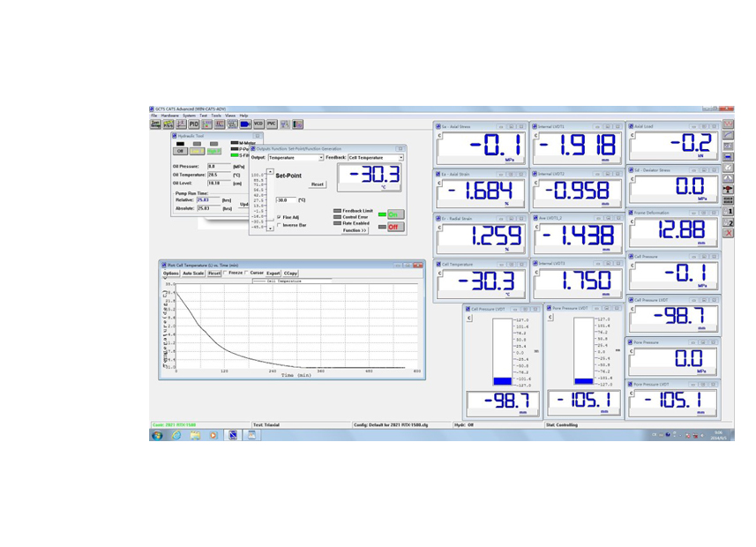This screenshot has height=547, width=756.
Task: Click Auto Scale on the plot window
Action: click(x=193, y=273)
